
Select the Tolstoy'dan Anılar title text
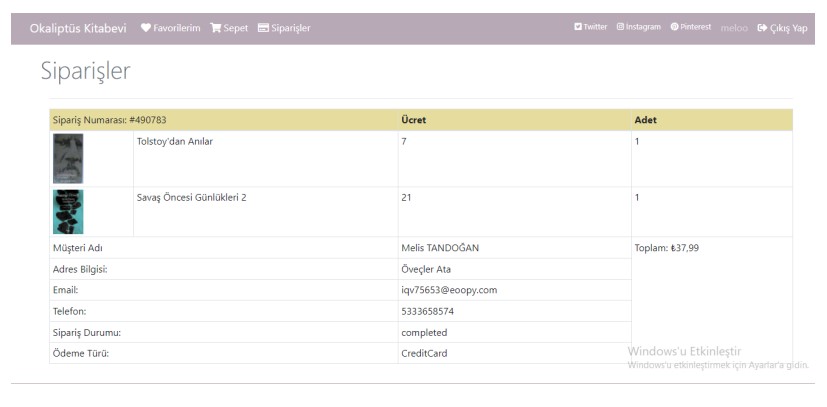tap(175, 141)
